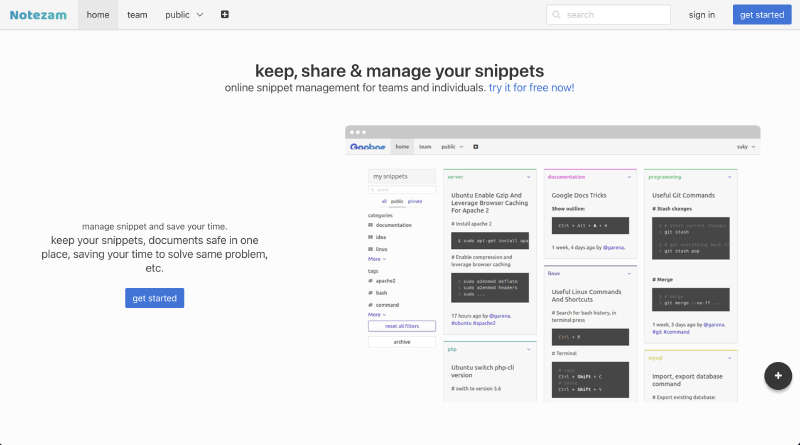The width and height of the screenshot is (800, 445).
Task: Click heading 'keep, share & manage your snippets'
Action: (399, 71)
